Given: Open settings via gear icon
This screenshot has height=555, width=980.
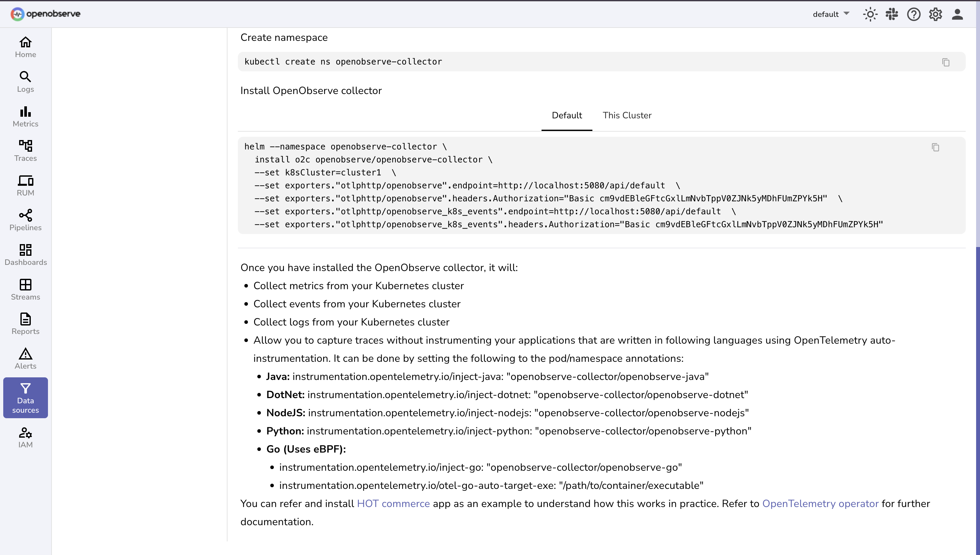Looking at the screenshot, I should coord(935,15).
